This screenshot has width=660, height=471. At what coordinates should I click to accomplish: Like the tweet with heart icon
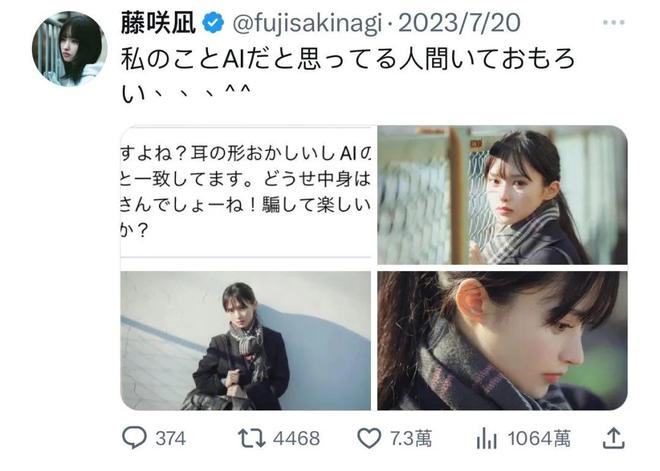click(369, 438)
